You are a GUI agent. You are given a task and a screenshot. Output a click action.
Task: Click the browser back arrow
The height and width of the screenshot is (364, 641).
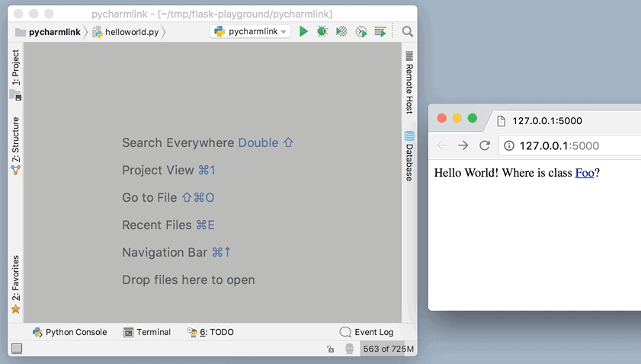click(x=442, y=145)
